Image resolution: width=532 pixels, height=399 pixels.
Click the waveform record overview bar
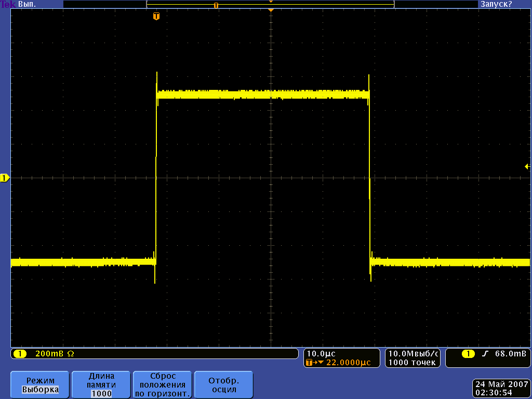click(x=270, y=4)
